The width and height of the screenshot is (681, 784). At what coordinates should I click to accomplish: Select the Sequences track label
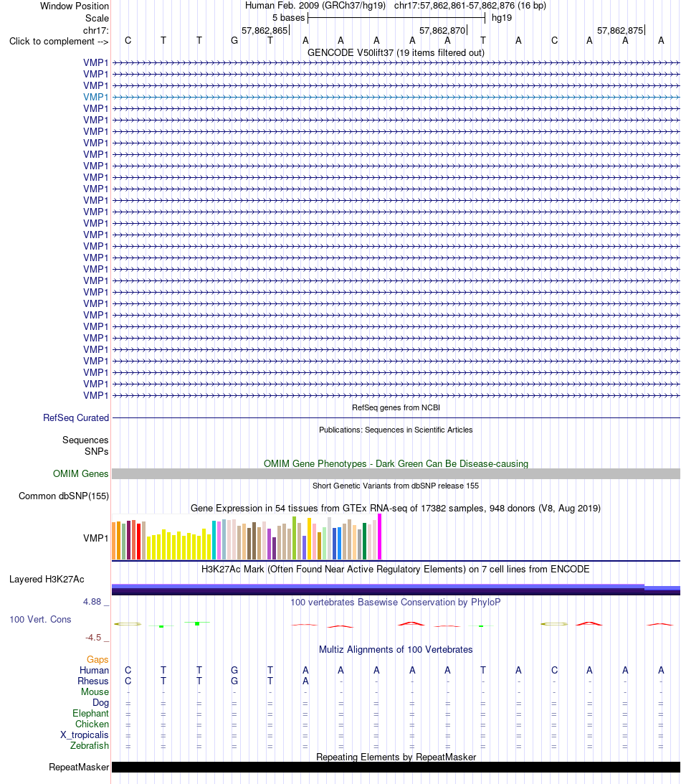[85, 440]
